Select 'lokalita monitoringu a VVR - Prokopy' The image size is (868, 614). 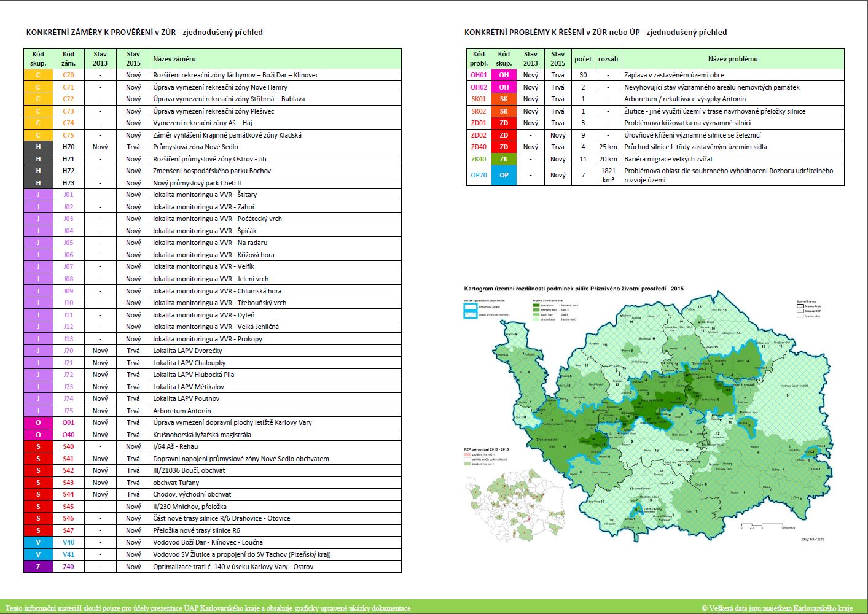208,339
